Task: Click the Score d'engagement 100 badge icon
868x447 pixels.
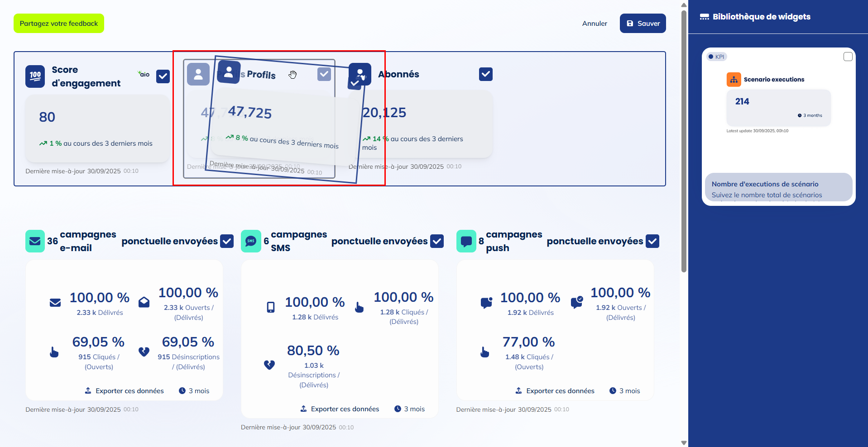Action: [x=35, y=76]
